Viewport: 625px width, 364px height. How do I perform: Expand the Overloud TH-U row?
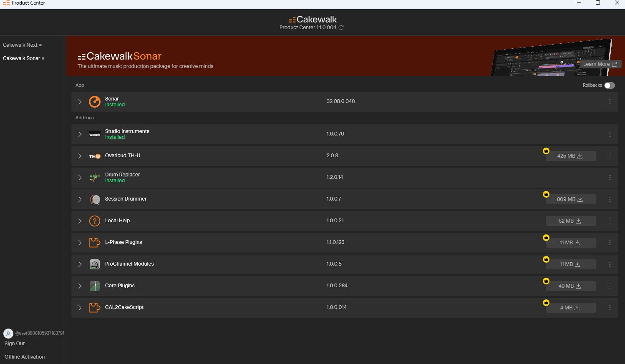click(80, 156)
